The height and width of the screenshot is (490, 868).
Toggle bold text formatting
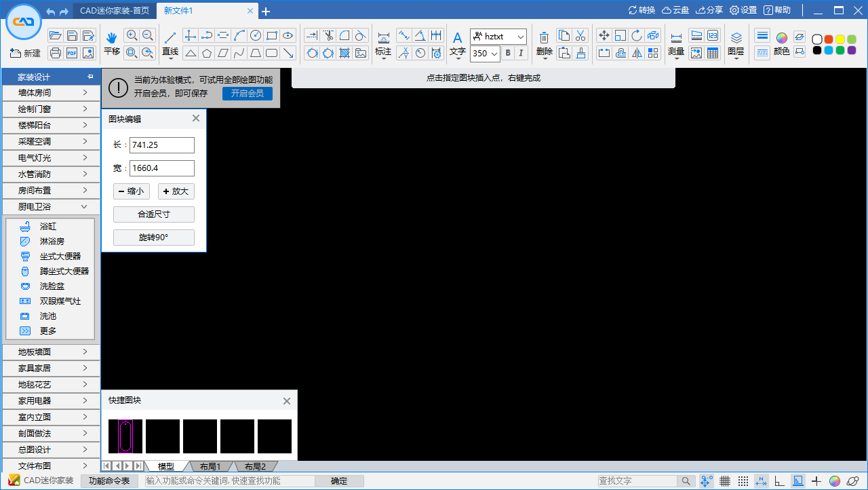point(507,53)
